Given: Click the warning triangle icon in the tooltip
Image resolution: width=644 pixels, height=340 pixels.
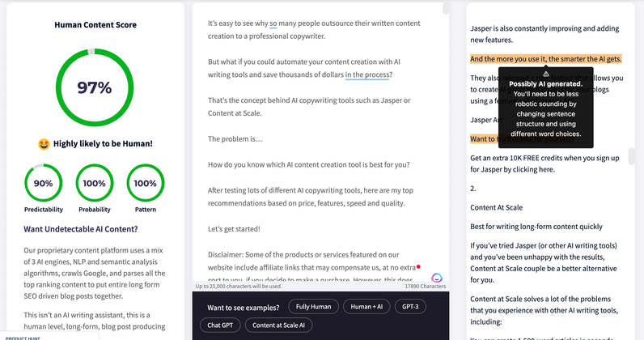Looking at the screenshot, I should coord(545,74).
